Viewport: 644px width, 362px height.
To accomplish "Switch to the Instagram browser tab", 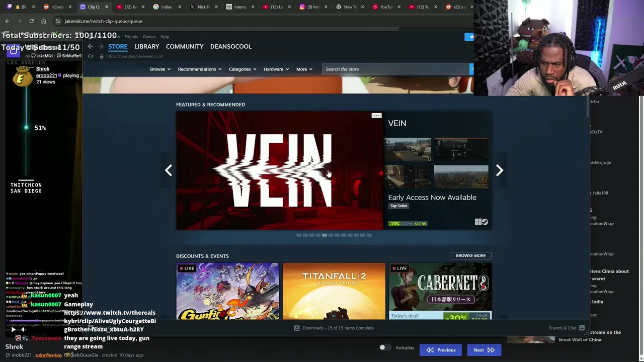I will pyautogui.click(x=313, y=7).
